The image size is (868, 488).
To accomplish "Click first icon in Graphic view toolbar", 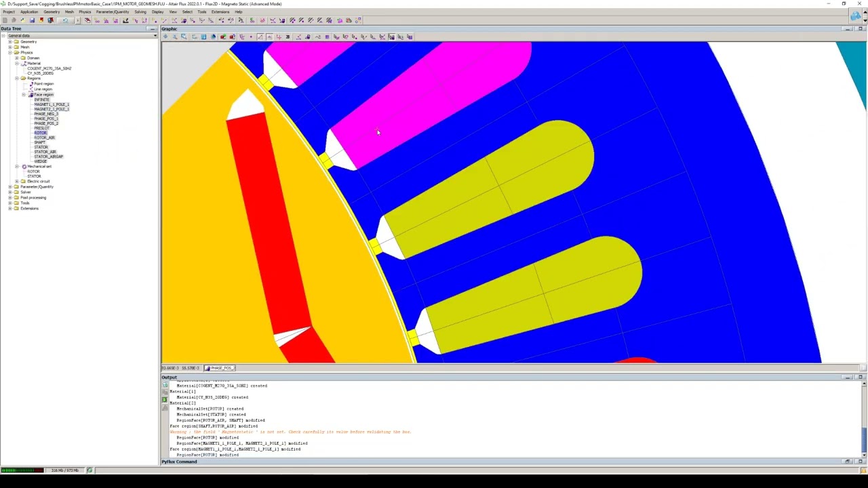I will (x=165, y=37).
